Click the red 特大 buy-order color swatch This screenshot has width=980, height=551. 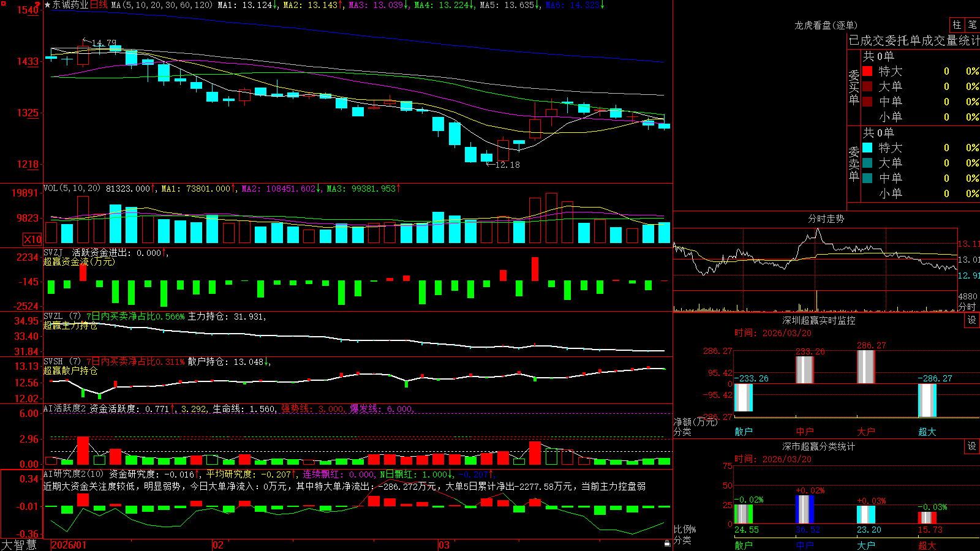pos(867,71)
